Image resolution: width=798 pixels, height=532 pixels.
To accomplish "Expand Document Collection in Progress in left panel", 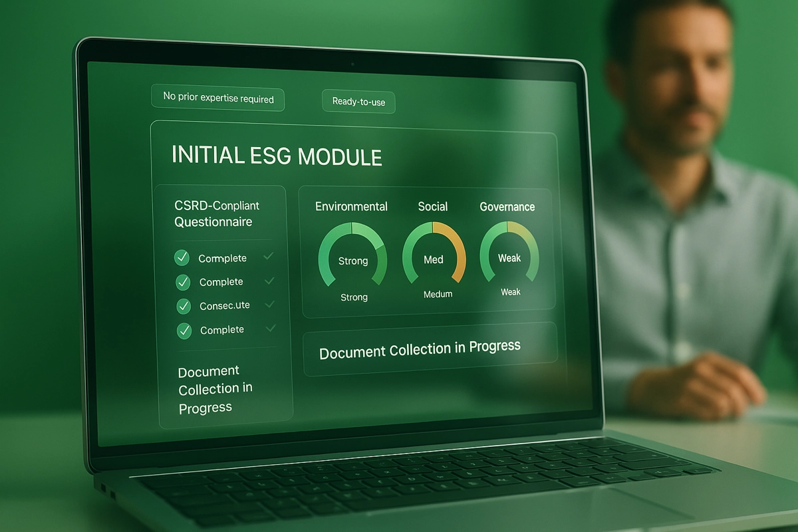I will [215, 389].
